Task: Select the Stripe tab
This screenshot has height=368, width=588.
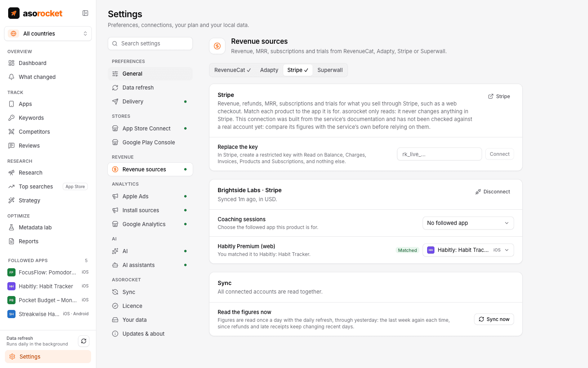Action: click(298, 70)
